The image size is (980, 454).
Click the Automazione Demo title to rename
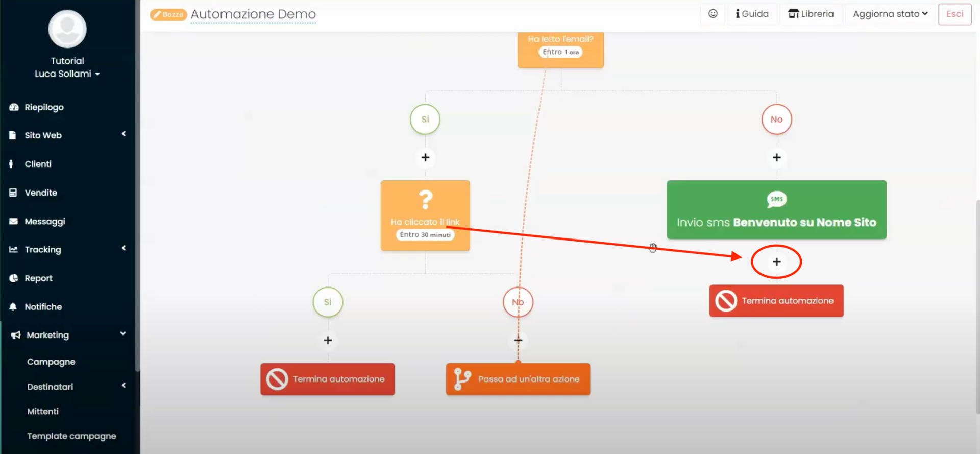pos(253,14)
